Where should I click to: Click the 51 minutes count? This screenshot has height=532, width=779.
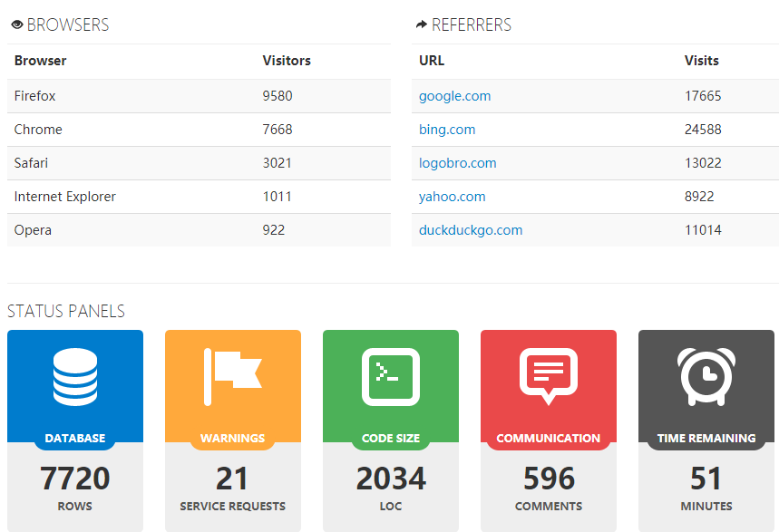pyautogui.click(x=706, y=479)
